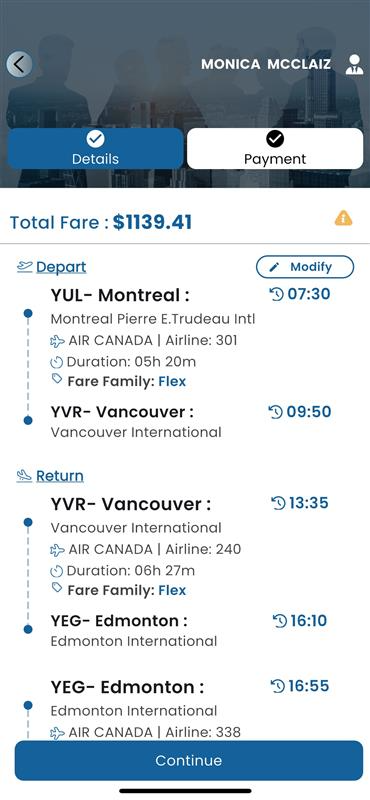Tap the Continue button
The image size is (370, 800).
(x=189, y=761)
